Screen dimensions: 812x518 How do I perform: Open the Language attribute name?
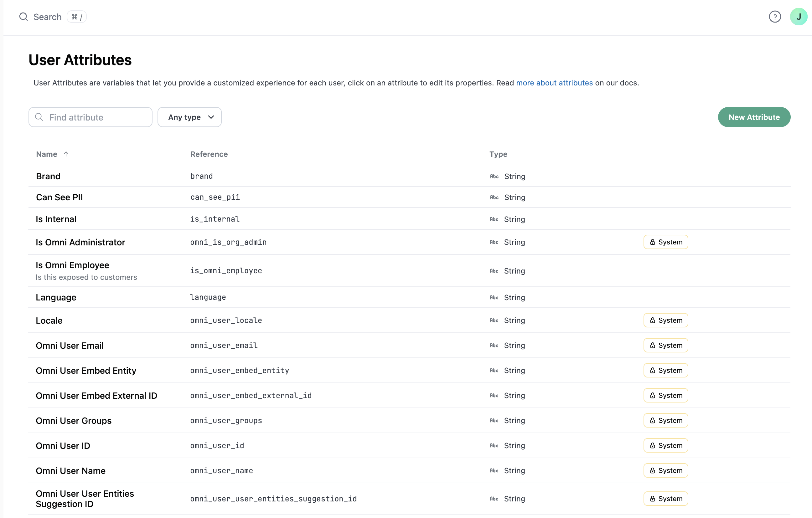(x=56, y=297)
